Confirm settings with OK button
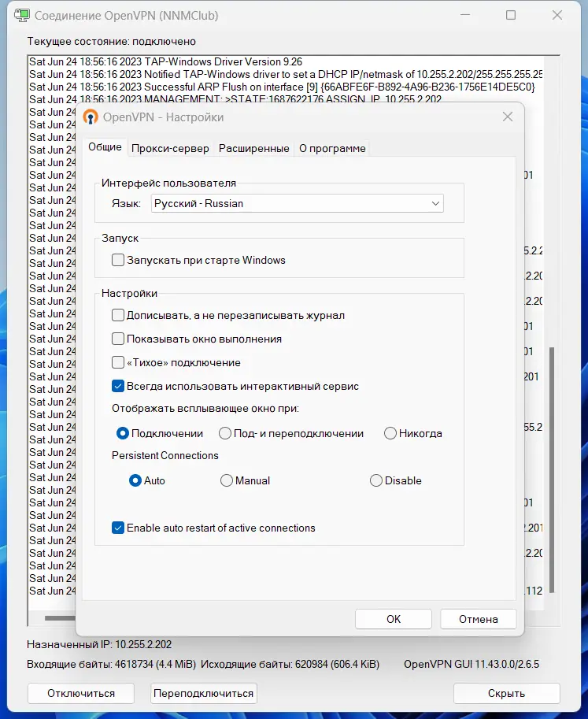The image size is (588, 719). [394, 619]
